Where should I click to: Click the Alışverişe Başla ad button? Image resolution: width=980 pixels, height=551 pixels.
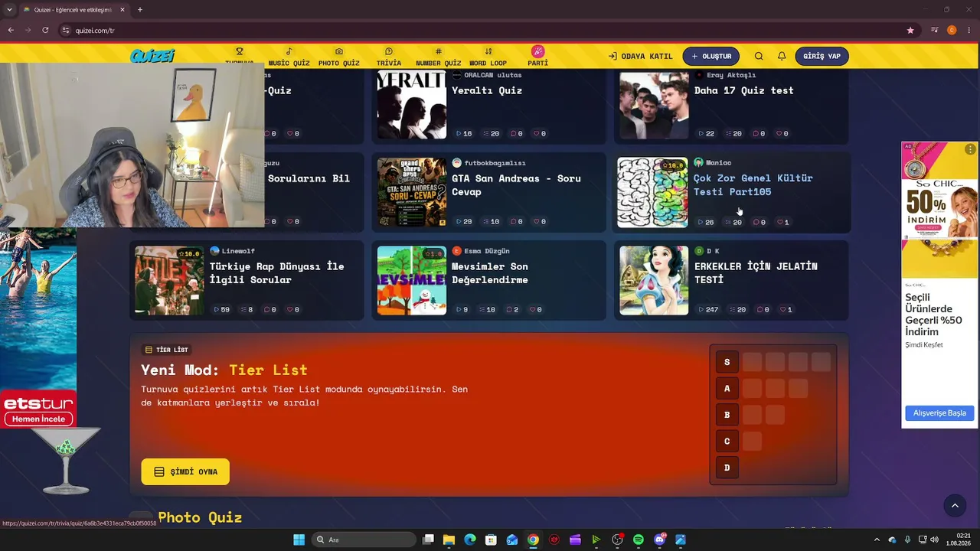(939, 413)
